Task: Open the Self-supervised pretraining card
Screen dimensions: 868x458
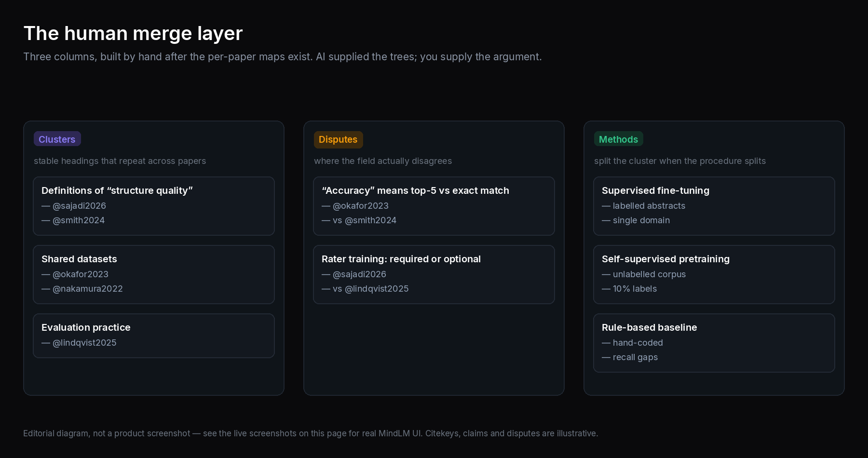Action: [x=714, y=274]
